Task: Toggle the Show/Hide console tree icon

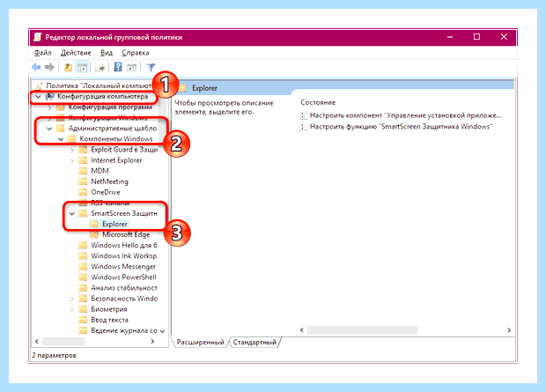Action: (x=82, y=67)
